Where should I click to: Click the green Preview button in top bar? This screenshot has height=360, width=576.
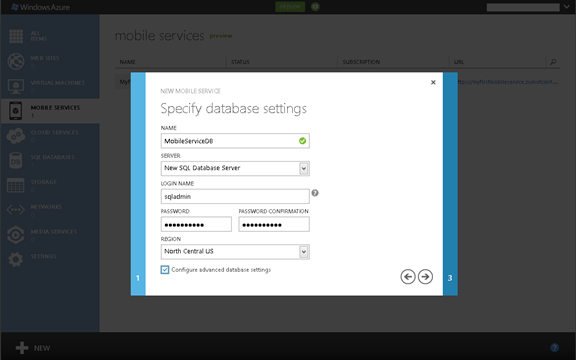[x=290, y=7]
